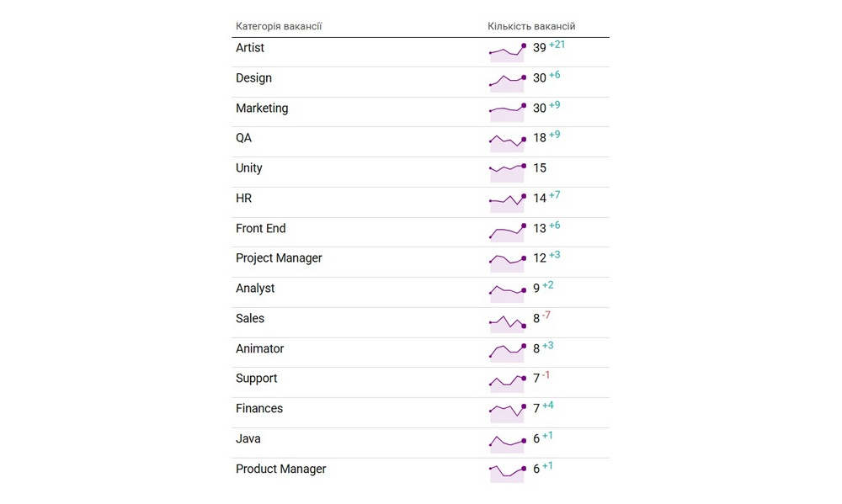Click the Design sparkline chart
This screenshot has height=504, width=842.
point(508,82)
